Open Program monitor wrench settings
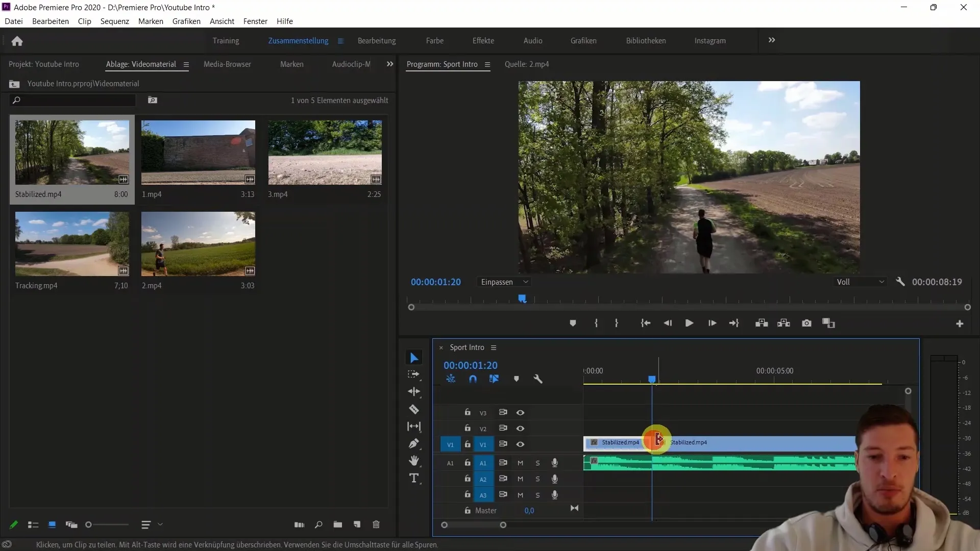Viewport: 980px width, 551px height. click(900, 282)
